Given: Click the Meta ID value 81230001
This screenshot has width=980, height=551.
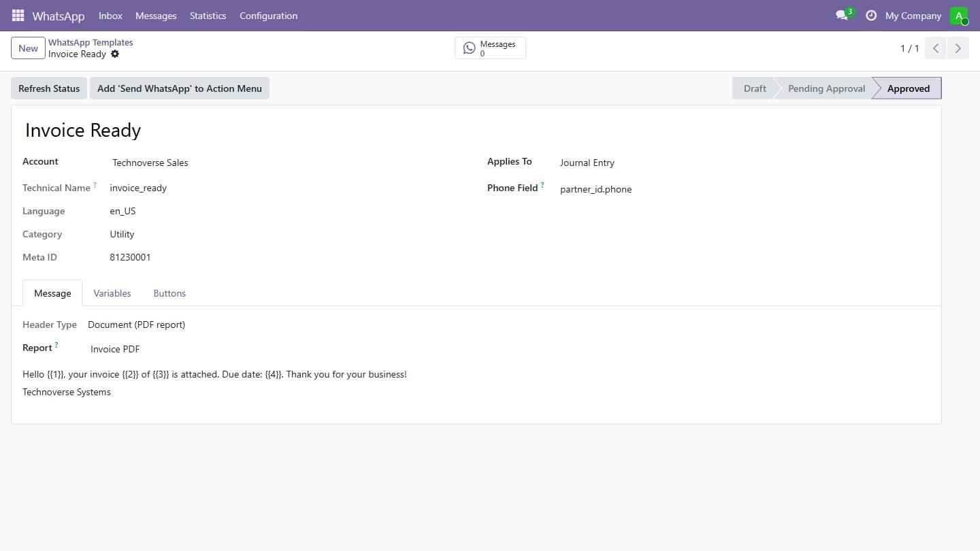Looking at the screenshot, I should pos(130,257).
